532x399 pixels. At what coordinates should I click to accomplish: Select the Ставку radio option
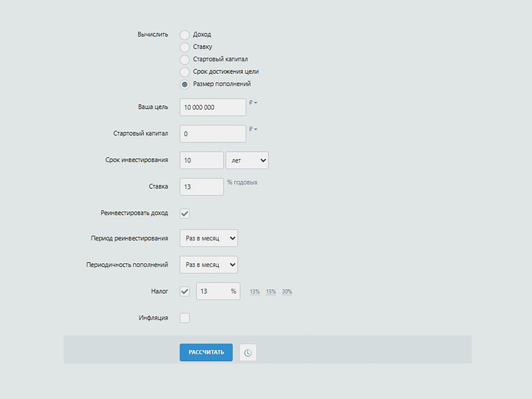(x=185, y=47)
